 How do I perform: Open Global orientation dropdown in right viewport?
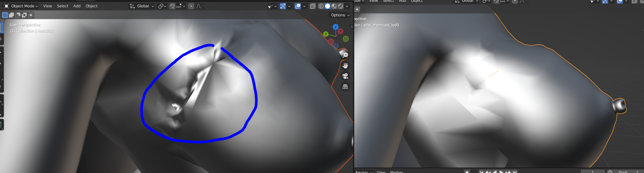coord(466,1)
